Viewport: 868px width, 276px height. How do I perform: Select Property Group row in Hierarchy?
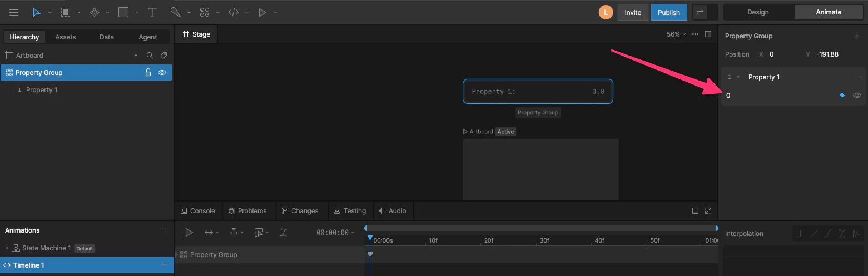pos(86,73)
